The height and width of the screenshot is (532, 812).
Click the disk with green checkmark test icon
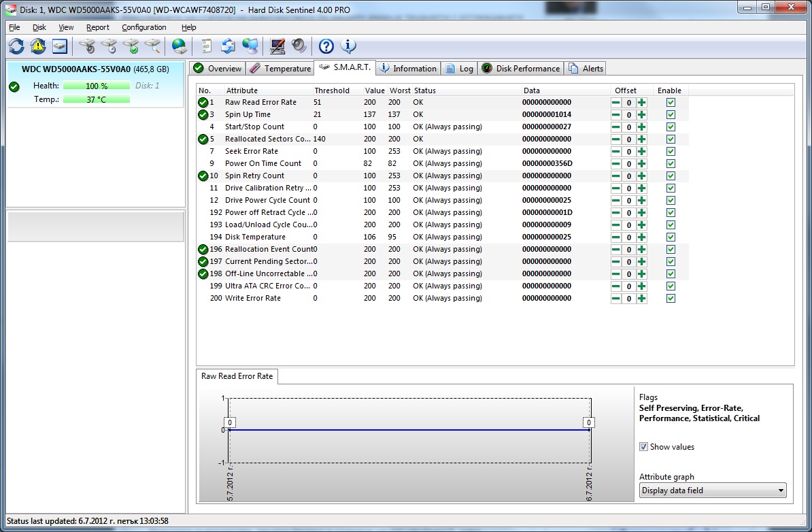[131, 46]
